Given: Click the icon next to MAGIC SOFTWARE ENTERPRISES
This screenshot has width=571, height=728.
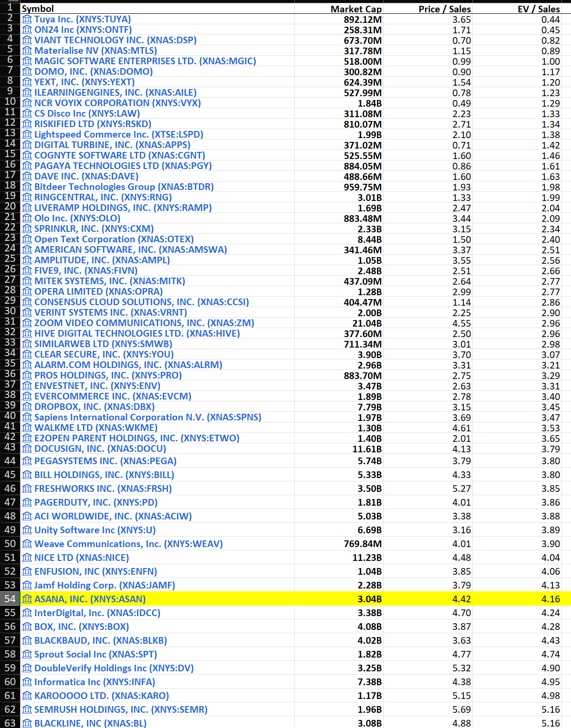Looking at the screenshot, I should coord(27,61).
